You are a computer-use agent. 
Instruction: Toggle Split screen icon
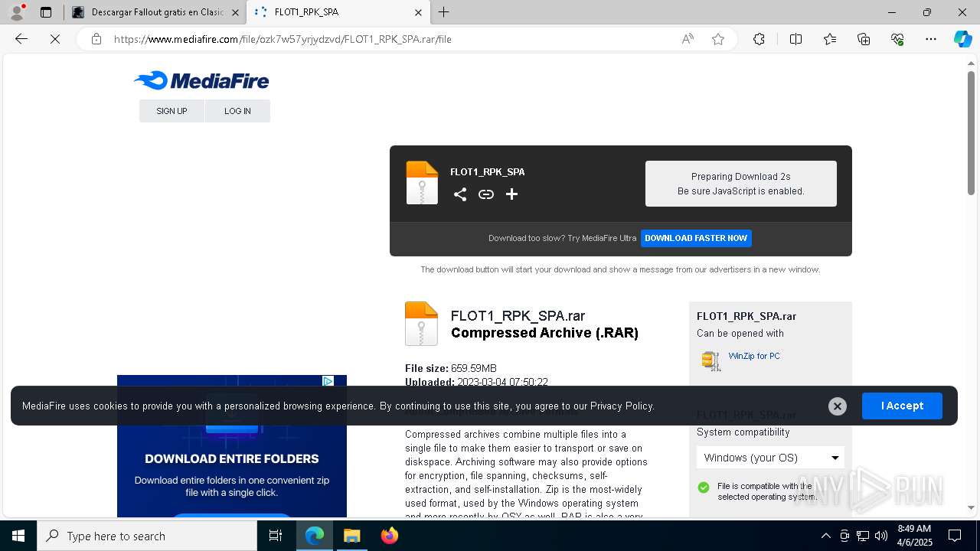[x=795, y=39]
